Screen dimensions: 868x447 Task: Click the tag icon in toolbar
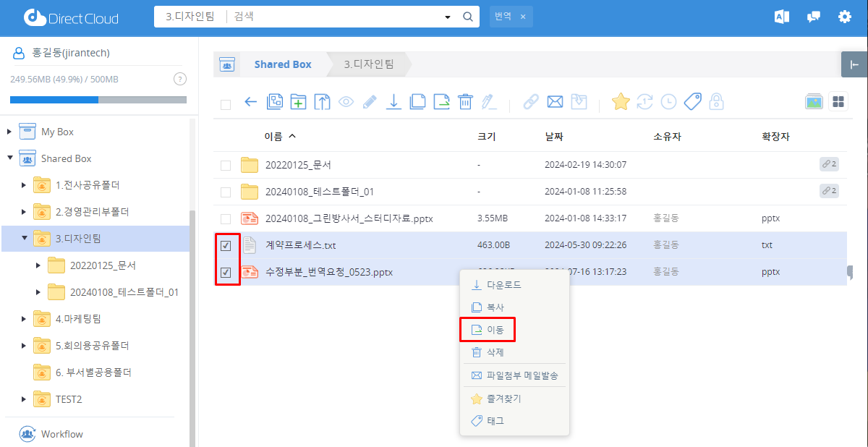(x=692, y=102)
